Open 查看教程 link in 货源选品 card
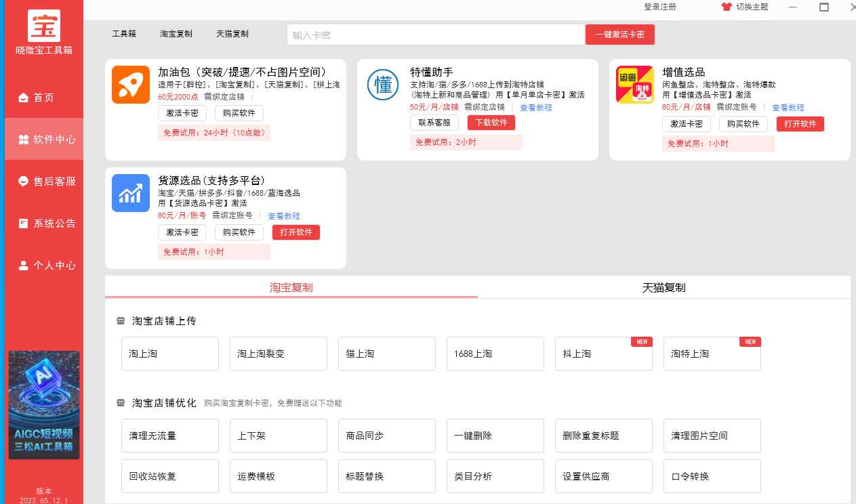Viewport: 856px width, 504px height. coord(284,216)
